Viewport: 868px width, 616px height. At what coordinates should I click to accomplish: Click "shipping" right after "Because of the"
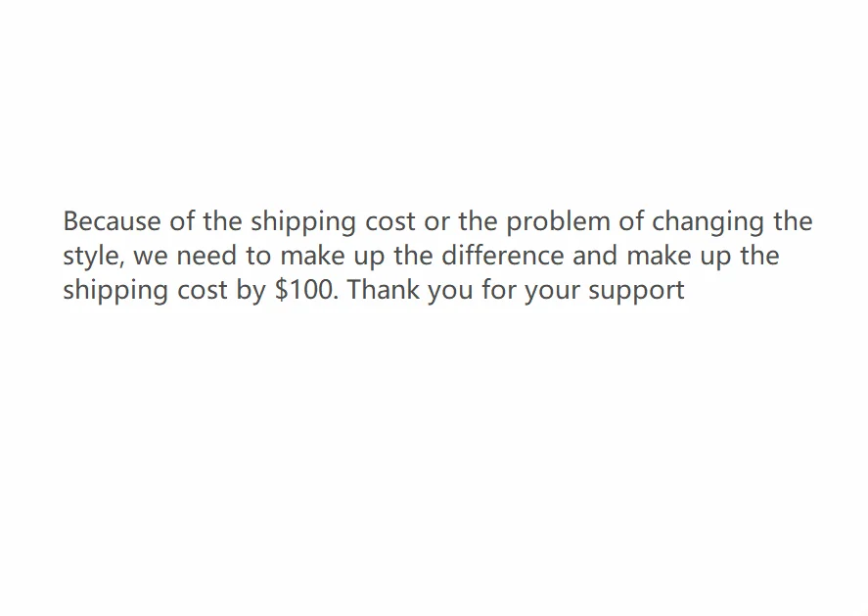click(x=303, y=222)
